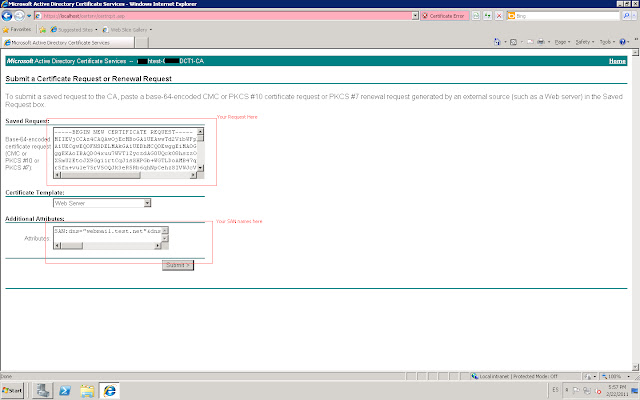Select the Active Directory Certificate Services tab
This screenshot has height=400, width=640.
pyautogui.click(x=68, y=42)
